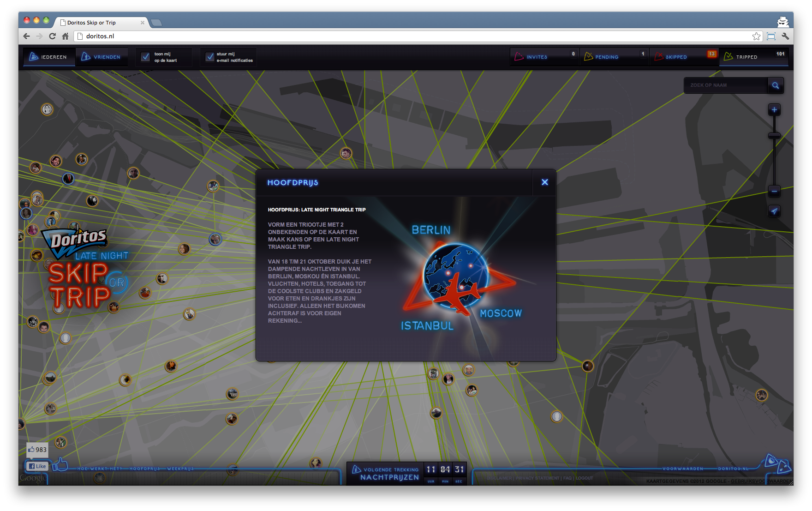Click the locate-me arrow button

click(774, 211)
